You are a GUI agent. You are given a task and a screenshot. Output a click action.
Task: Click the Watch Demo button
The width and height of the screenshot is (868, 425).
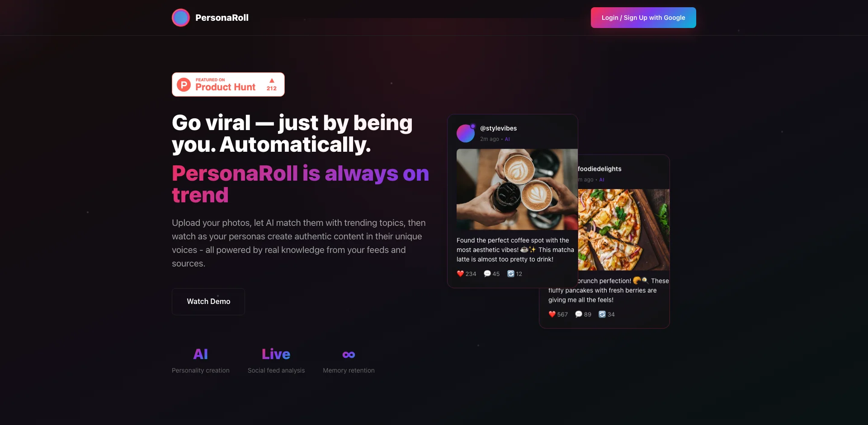tap(208, 302)
